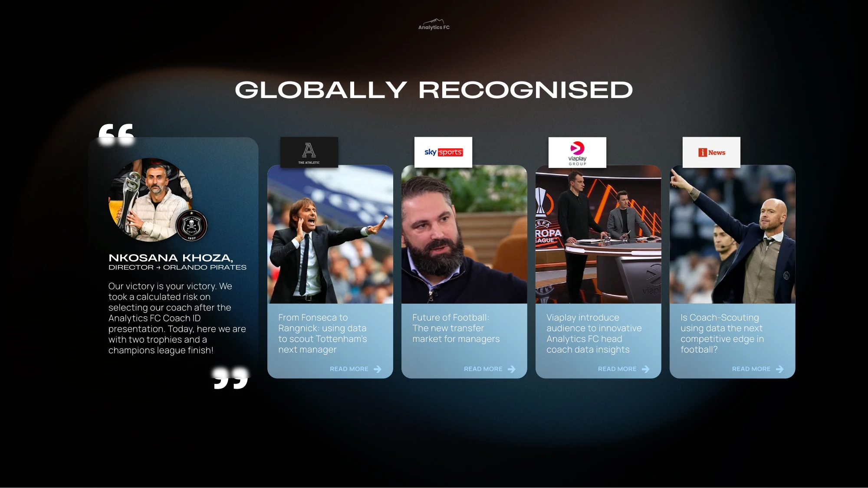Click headline 'Is Coach-Scouting using data the next...'
Viewport: 868px width, 488px height.
coord(722,334)
